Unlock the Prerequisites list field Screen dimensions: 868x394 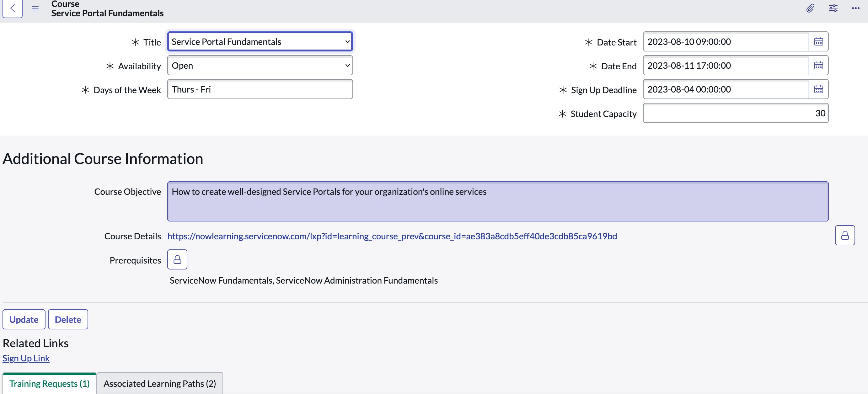[177, 259]
